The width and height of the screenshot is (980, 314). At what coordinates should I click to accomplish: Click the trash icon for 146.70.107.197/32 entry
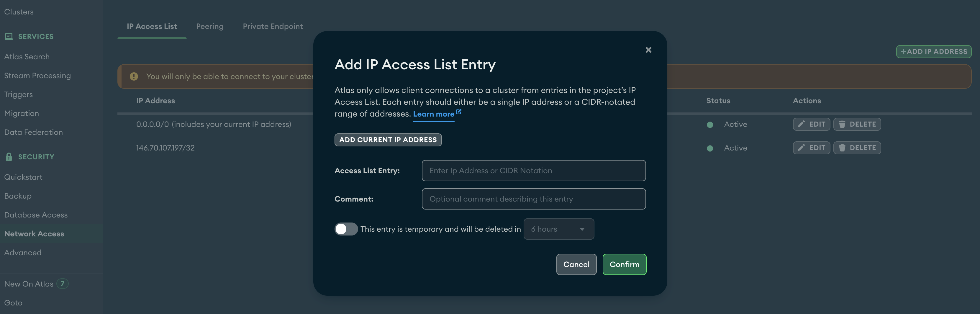(842, 148)
